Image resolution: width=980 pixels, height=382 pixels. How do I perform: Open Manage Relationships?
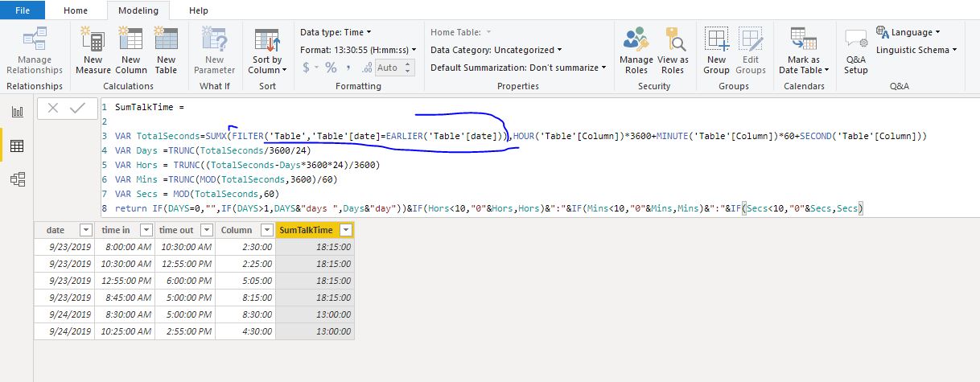[35, 50]
